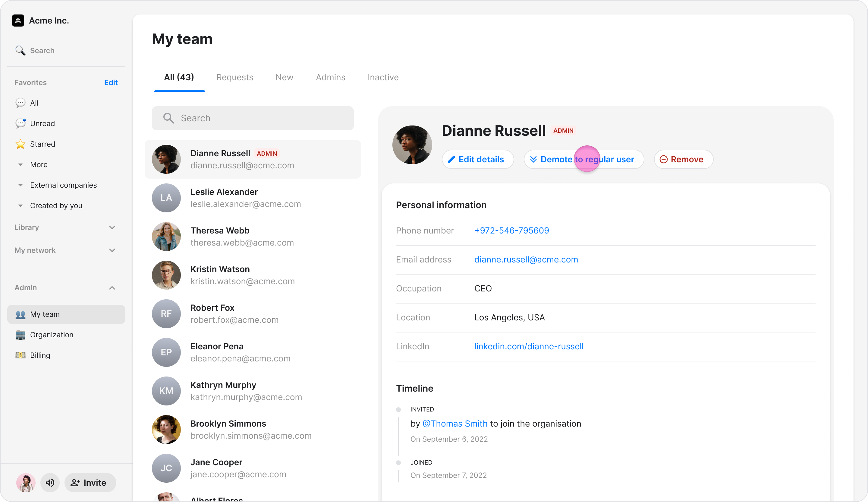Viewport: 868px width, 502px height.
Task: Expand the Library section chevron
Action: pyautogui.click(x=112, y=227)
